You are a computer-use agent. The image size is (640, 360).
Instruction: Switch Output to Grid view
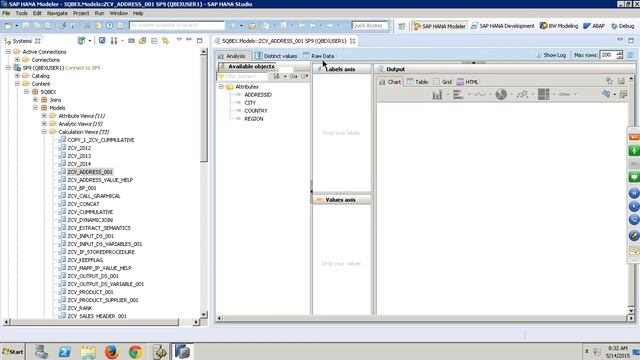442,82
